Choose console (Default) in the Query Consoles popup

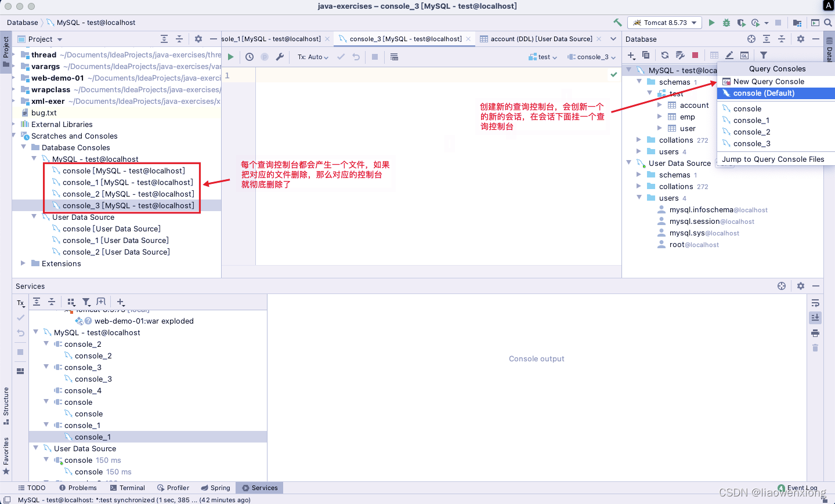pos(776,93)
